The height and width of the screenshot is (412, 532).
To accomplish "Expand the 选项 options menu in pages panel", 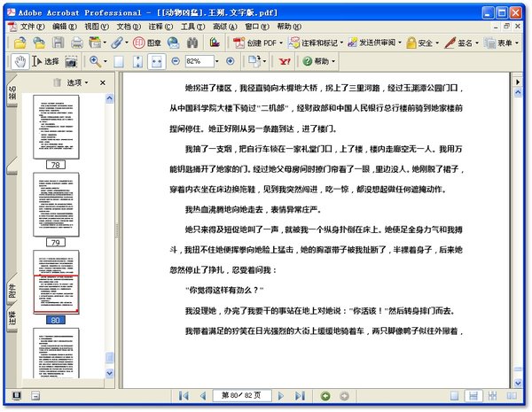I will coord(77,82).
